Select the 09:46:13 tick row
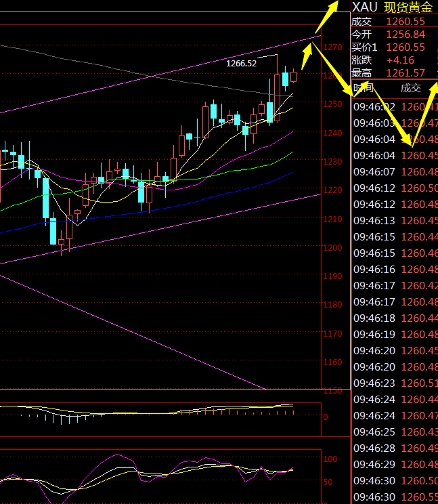 coord(395,221)
